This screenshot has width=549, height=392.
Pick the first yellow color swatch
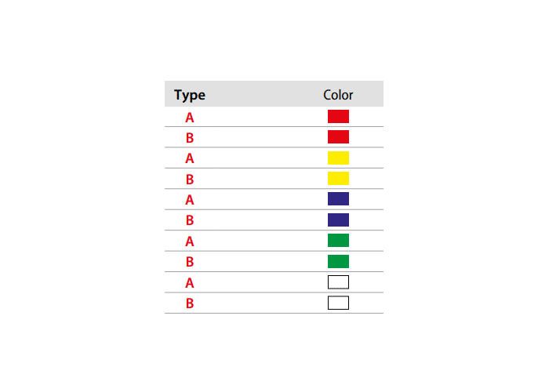coord(338,158)
